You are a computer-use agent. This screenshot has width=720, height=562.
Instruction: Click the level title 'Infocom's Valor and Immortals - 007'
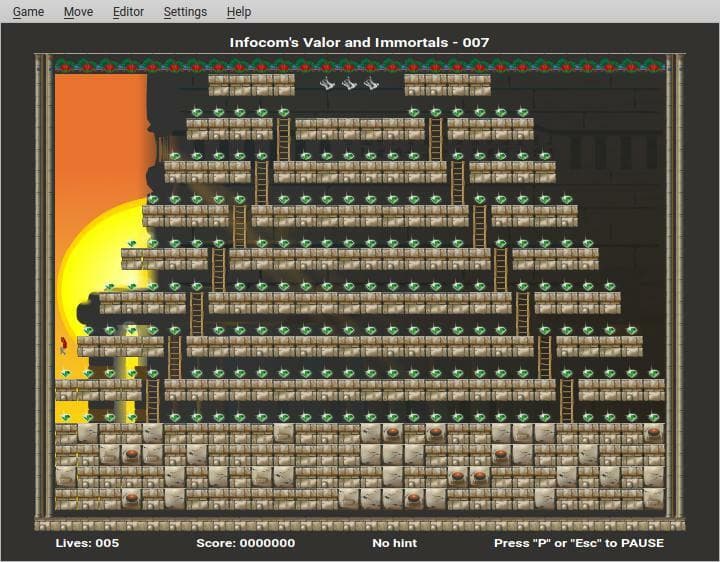(359, 43)
